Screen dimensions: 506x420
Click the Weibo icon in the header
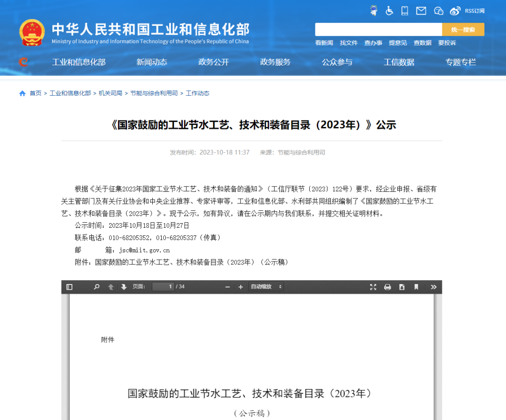click(455, 10)
